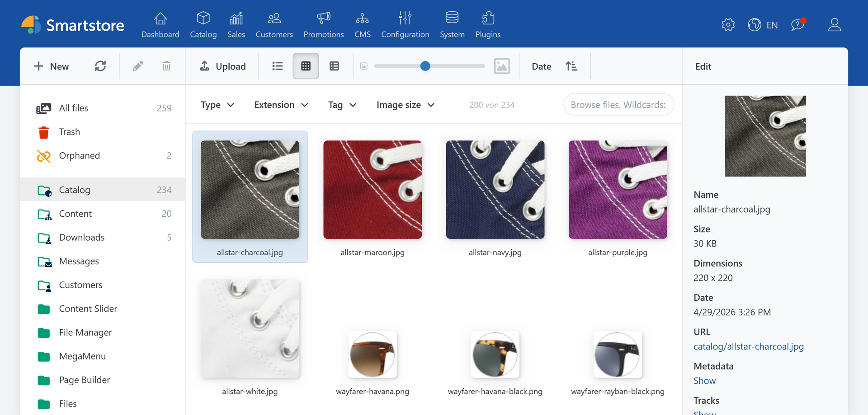Open the Trash folder

(103, 132)
